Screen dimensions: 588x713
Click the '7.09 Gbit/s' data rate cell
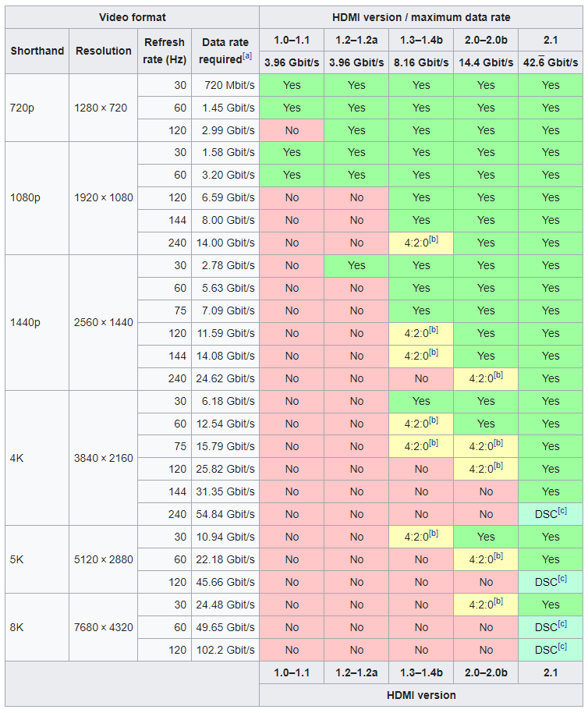pos(225,310)
